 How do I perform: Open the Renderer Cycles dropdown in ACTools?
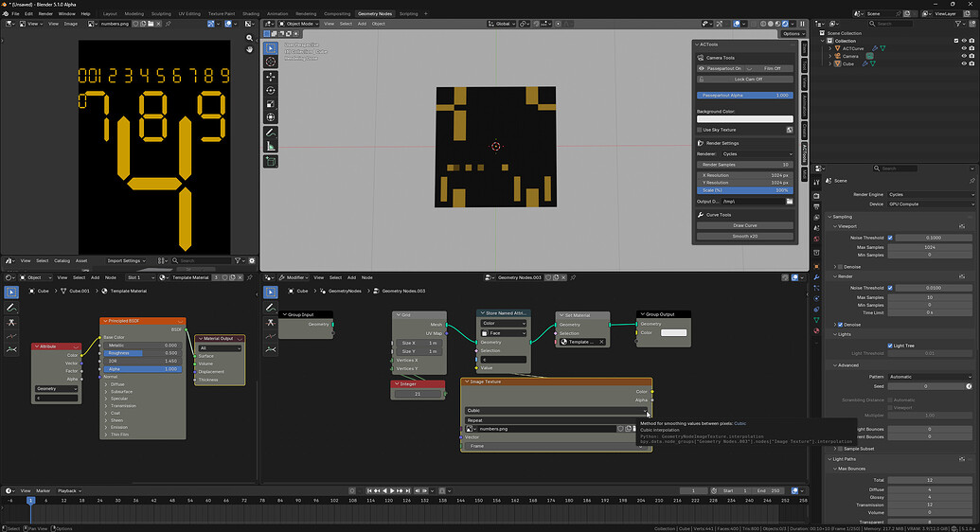click(757, 153)
